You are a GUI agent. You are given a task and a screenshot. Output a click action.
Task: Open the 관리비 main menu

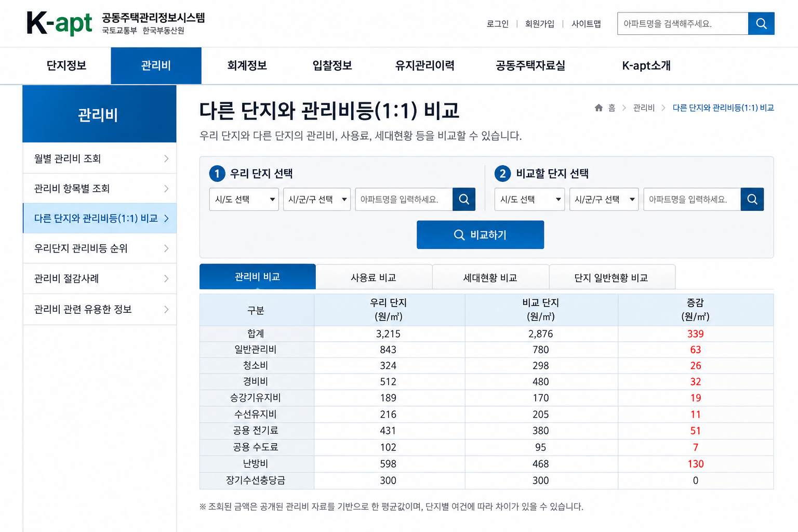click(156, 65)
